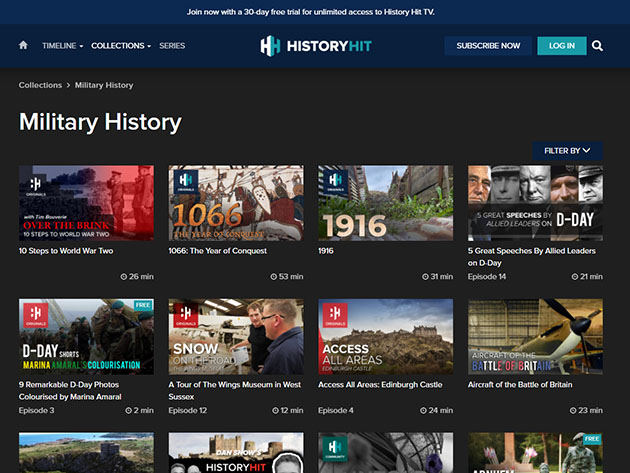630x473 pixels.
Task: Go to Collections breadcrumb link
Action: pyautogui.click(x=40, y=85)
